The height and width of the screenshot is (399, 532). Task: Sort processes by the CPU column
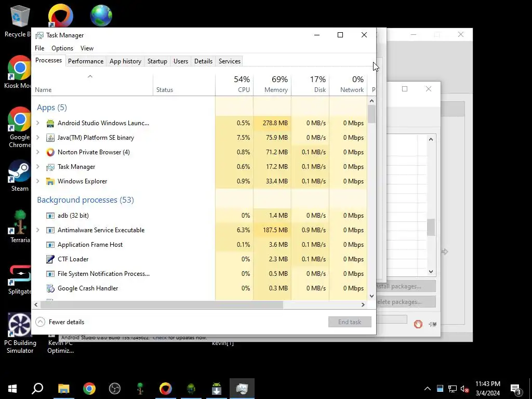(234, 84)
